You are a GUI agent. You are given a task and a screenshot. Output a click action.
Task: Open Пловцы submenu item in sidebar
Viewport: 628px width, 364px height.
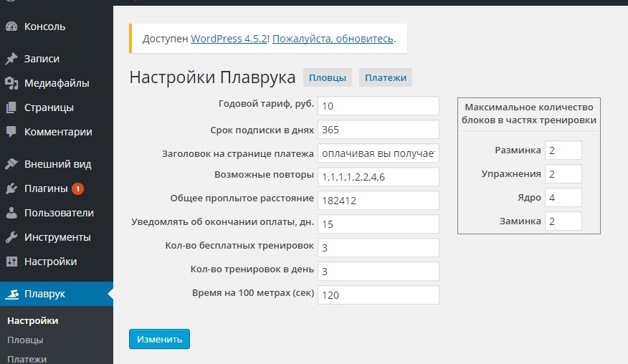(25, 340)
